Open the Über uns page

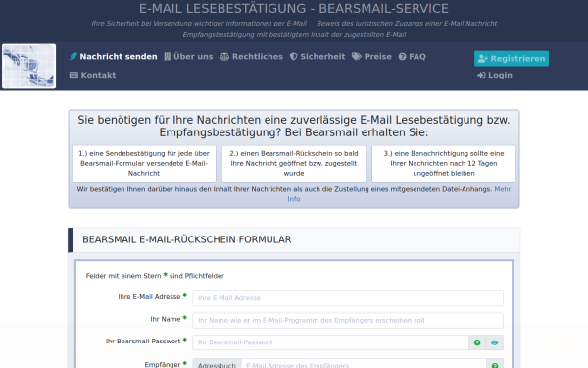click(x=188, y=56)
